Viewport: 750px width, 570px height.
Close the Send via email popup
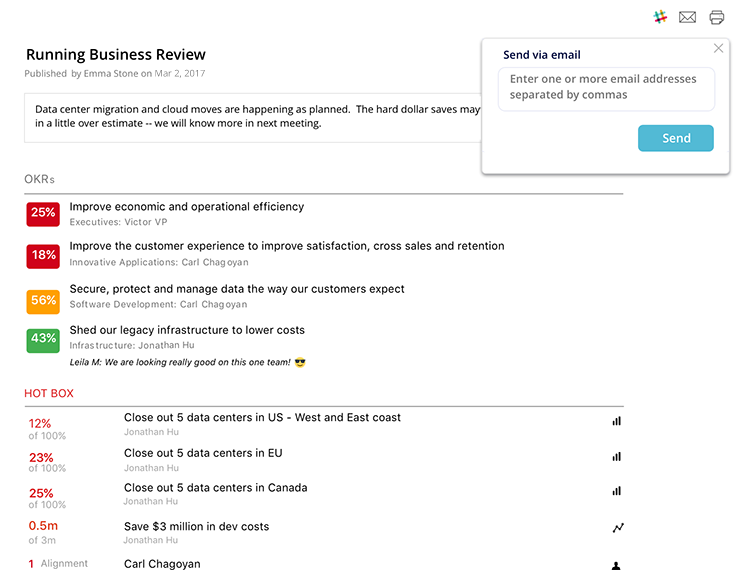[718, 48]
